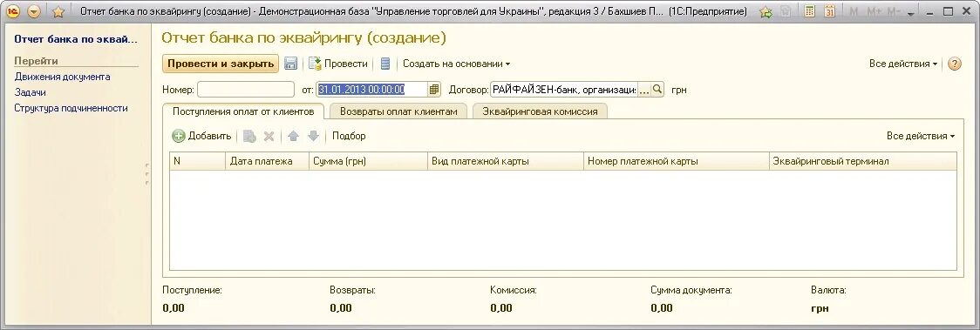This screenshot has height=330, width=980.
Task: Switch to Возвраты оплат клиентам tab
Action: point(398,111)
